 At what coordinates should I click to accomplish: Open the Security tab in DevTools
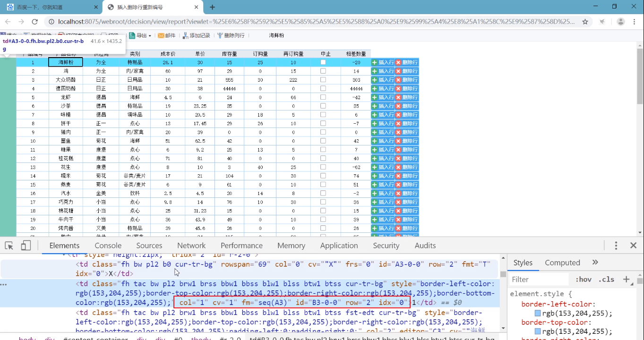pos(386,246)
